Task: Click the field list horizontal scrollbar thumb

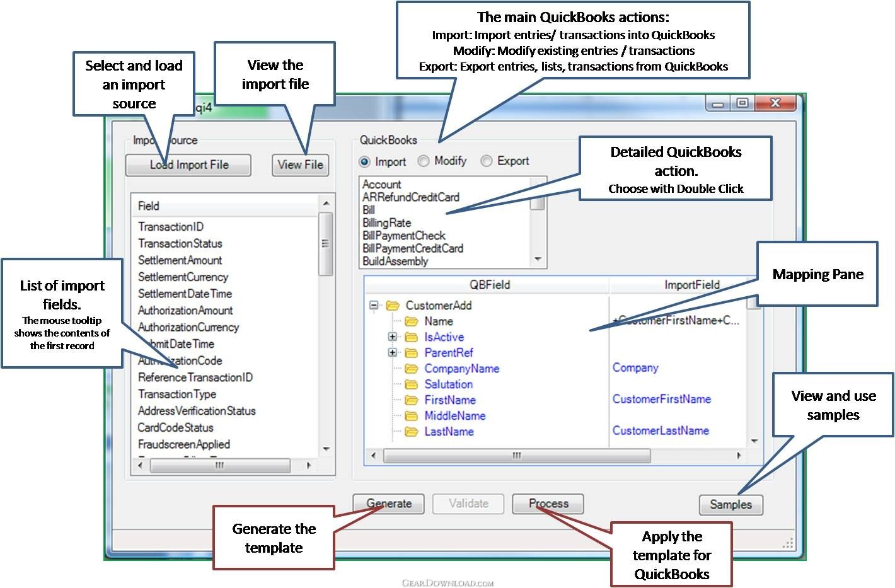Action: 219,466
